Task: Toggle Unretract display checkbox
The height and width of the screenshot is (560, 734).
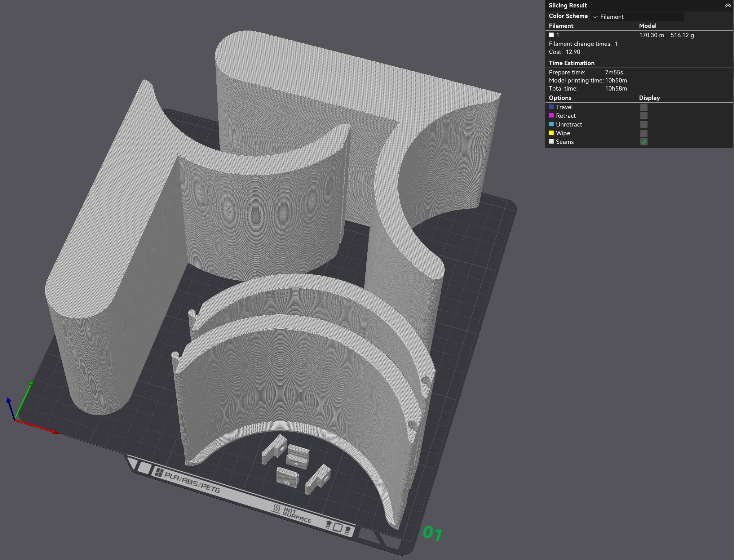Action: pyautogui.click(x=644, y=124)
